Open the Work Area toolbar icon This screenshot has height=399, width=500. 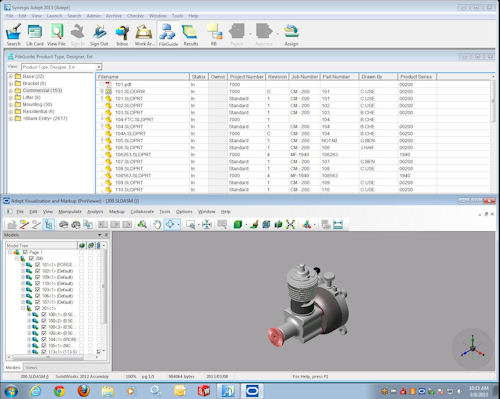click(x=144, y=35)
